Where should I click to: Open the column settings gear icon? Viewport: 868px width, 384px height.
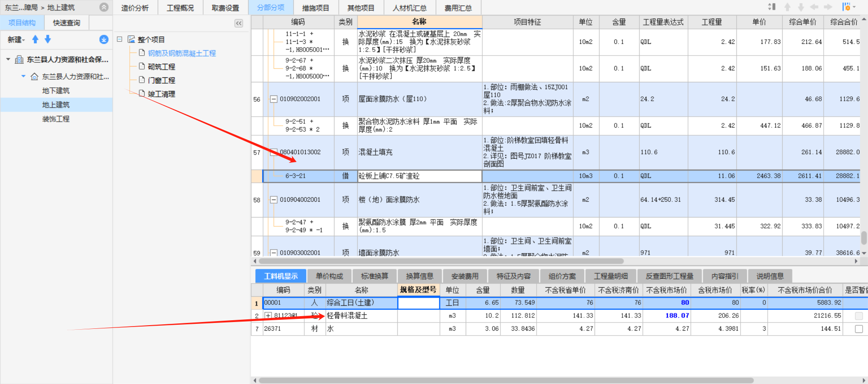pos(846,7)
